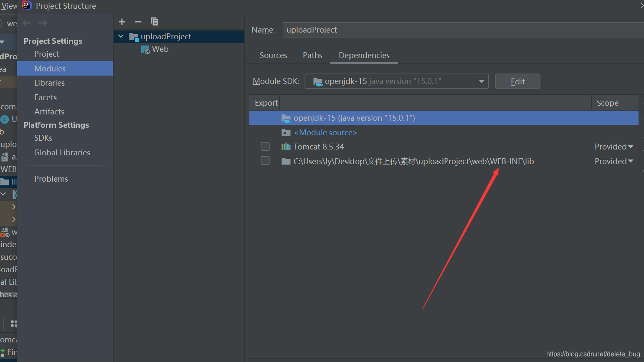Select the openjdk-15 dependency row
The image size is (644, 362).
[444, 118]
